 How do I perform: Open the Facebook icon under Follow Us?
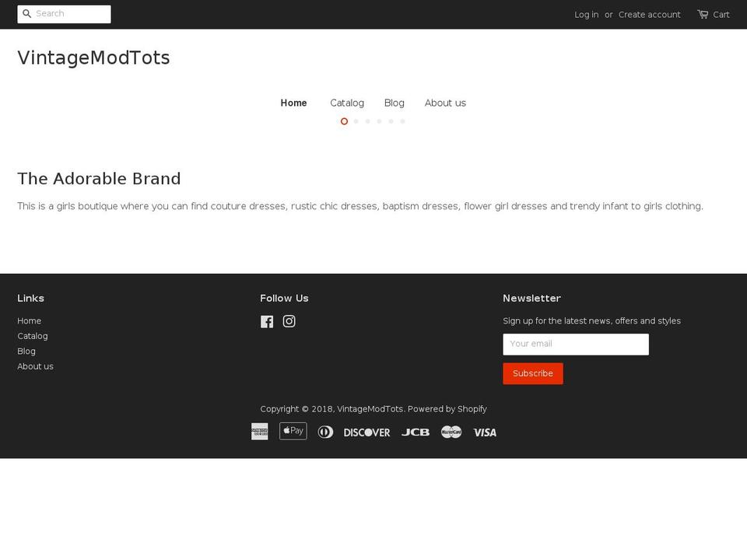click(267, 321)
